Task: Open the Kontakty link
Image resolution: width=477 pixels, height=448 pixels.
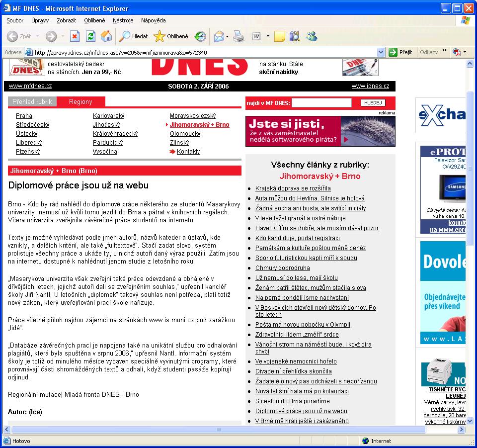Action: 188,151
